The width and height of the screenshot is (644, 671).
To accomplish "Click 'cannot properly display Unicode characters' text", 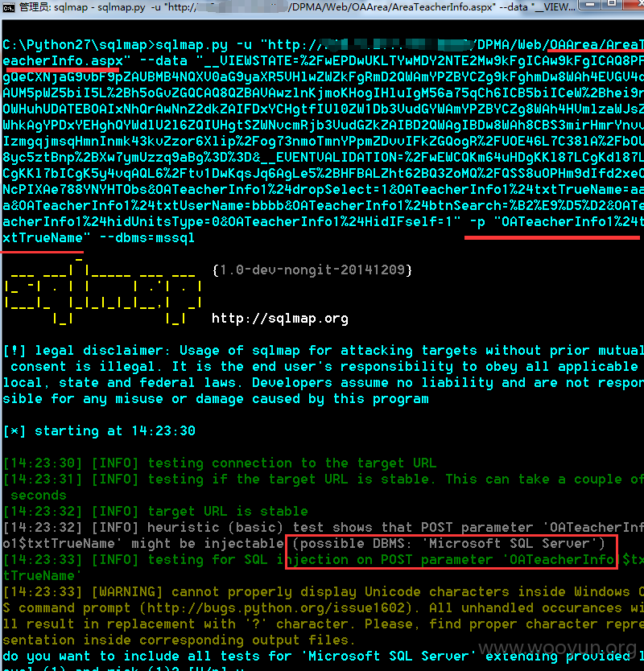I will (341, 592).
